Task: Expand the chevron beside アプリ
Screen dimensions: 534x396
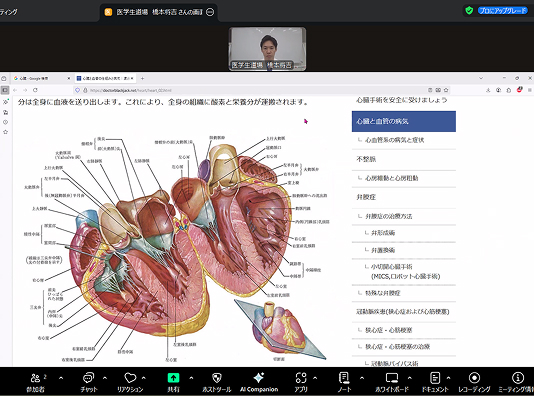Action: coord(315,378)
